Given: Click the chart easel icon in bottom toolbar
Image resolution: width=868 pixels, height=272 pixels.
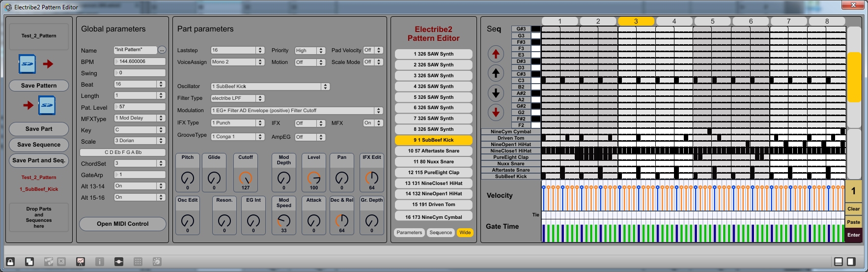Looking at the screenshot, I should pyautogui.click(x=81, y=262).
